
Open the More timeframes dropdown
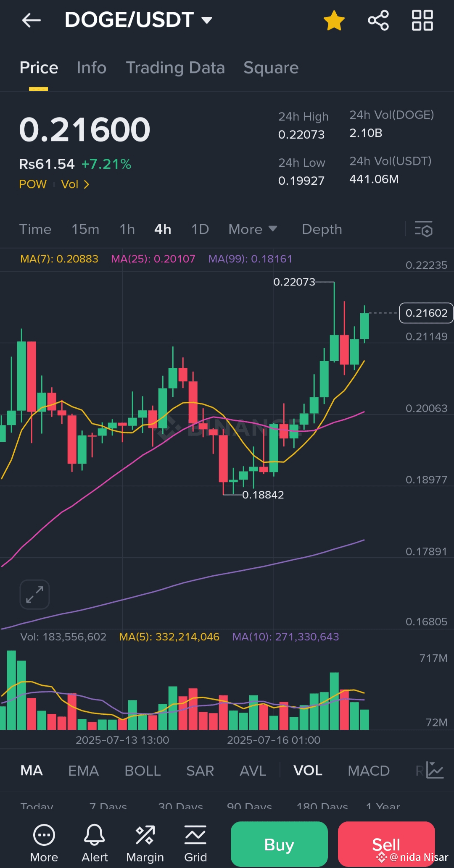coord(253,229)
